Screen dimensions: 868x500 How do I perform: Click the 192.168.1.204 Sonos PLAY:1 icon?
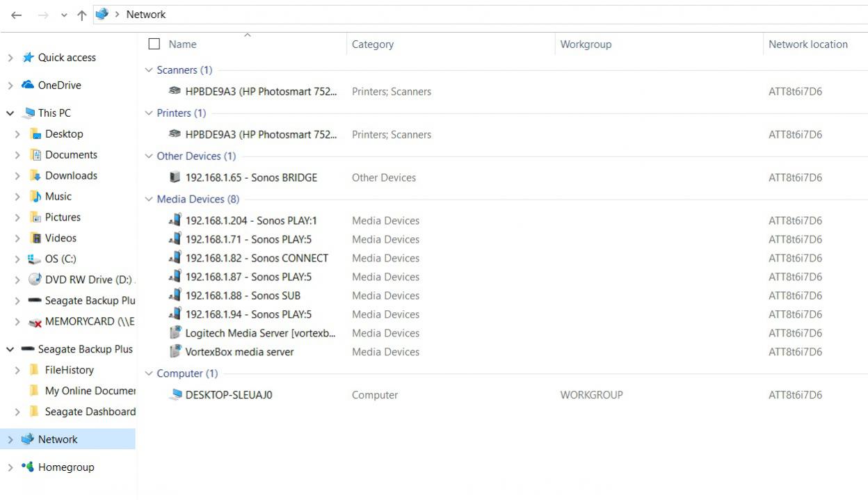175,220
